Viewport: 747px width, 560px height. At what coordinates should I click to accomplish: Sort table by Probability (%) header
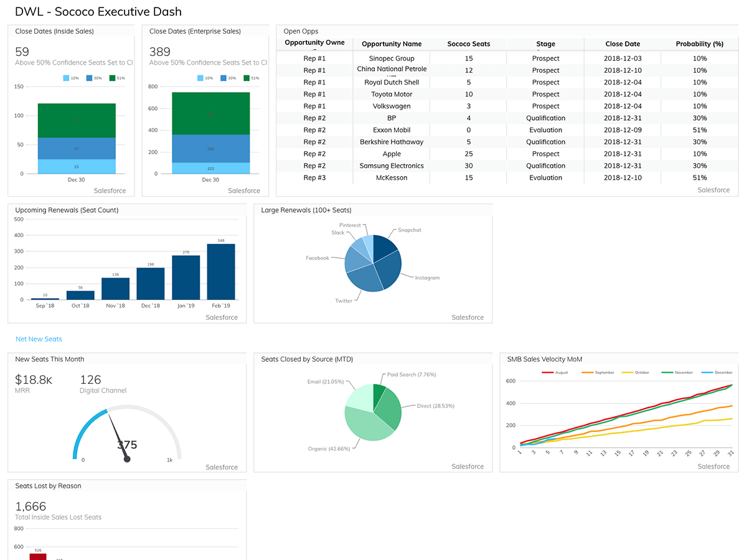[x=699, y=44]
